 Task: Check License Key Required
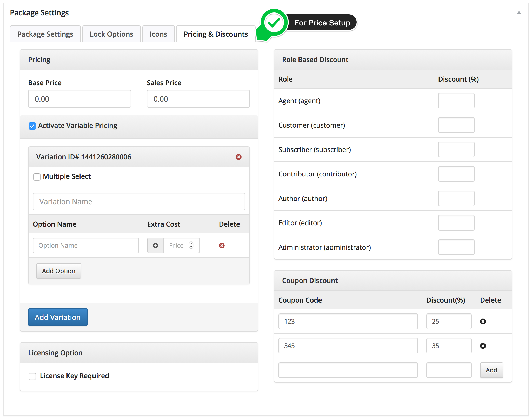(x=32, y=376)
